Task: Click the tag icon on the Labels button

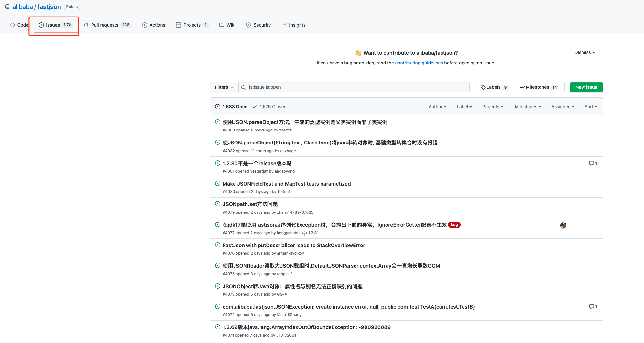Action: coord(482,87)
